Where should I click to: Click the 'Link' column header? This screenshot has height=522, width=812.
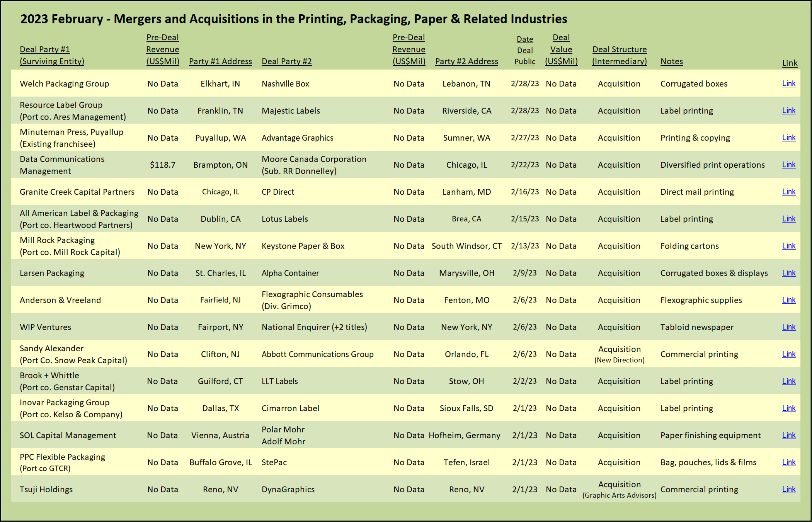(790, 63)
